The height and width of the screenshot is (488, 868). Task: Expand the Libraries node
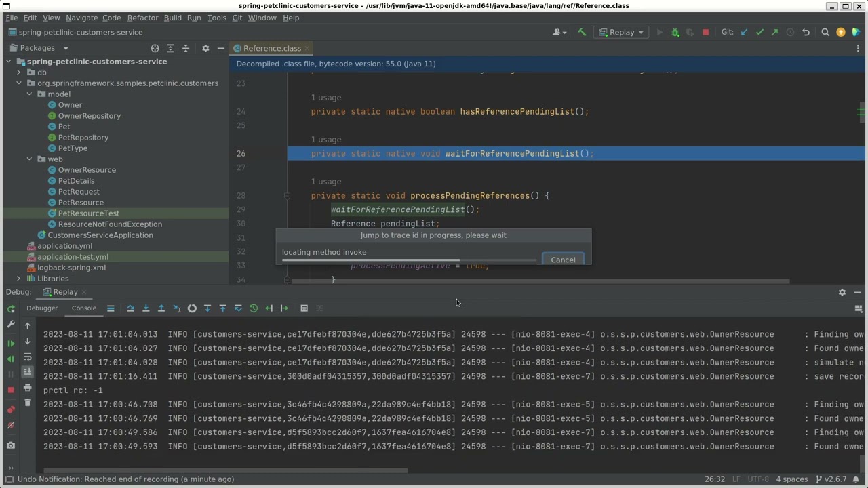[19, 279]
